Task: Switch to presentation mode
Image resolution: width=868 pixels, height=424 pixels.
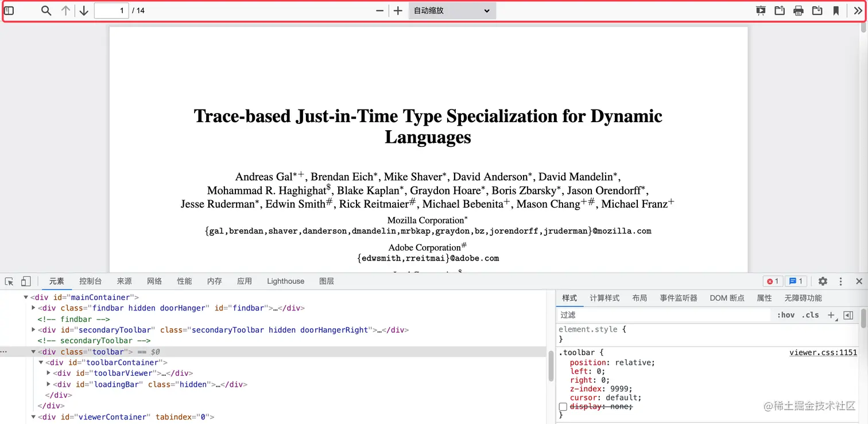Action: [761, 10]
